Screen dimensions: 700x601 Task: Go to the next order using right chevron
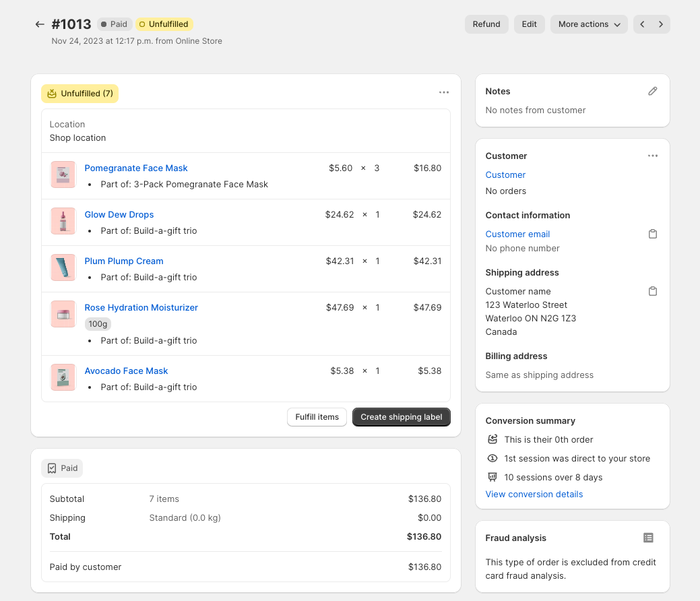(x=661, y=24)
